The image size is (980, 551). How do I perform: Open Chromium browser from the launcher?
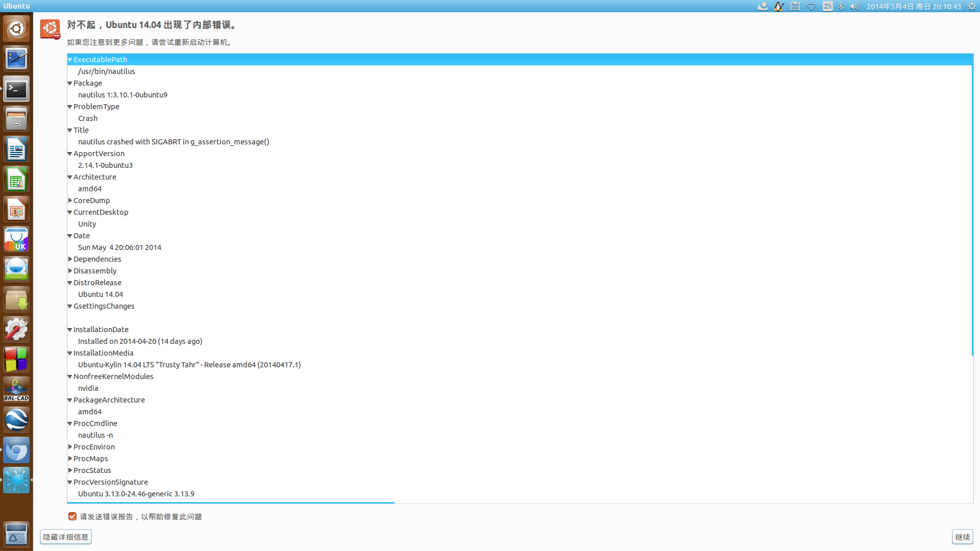16,450
